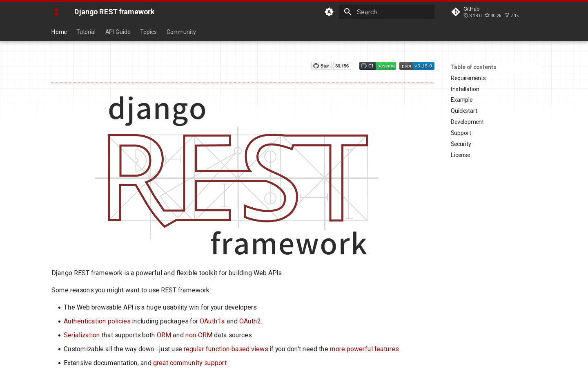This screenshot has width=588, height=368.
Task: Click the 7.1k forks stat
Action: pos(512,16)
